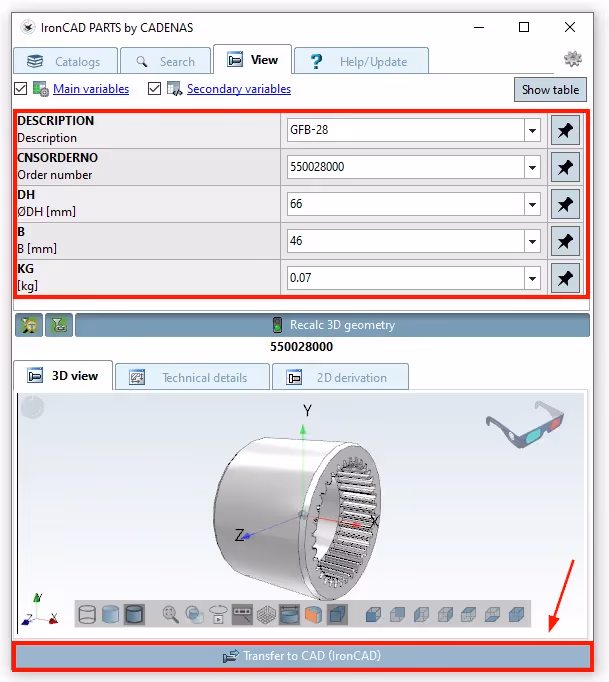Click the XYZ axis triad icon in viewport corner
Viewport: 609px width, 682px height.
[x=39, y=610]
